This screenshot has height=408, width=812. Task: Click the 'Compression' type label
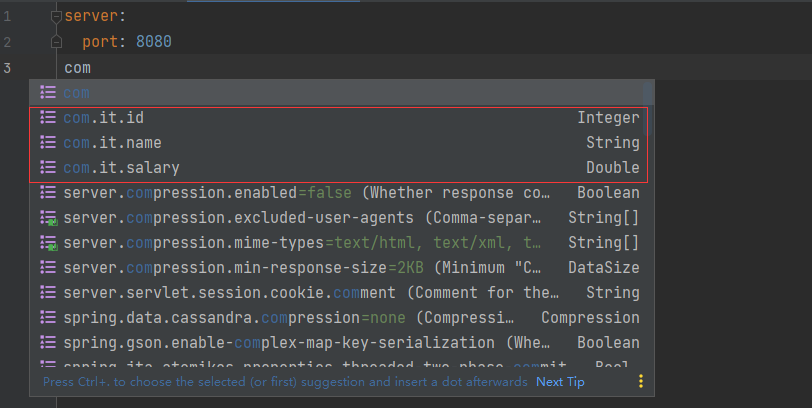[x=590, y=318]
